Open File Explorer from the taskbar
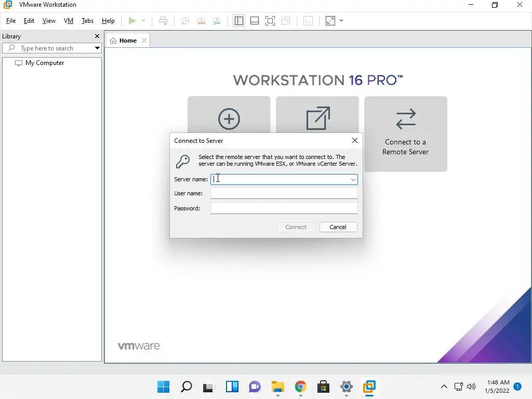Viewport: 532px width, 399px height. coord(277,387)
